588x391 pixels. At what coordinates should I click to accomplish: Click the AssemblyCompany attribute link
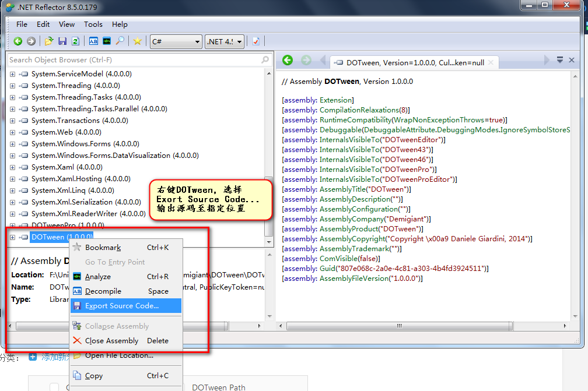(352, 219)
